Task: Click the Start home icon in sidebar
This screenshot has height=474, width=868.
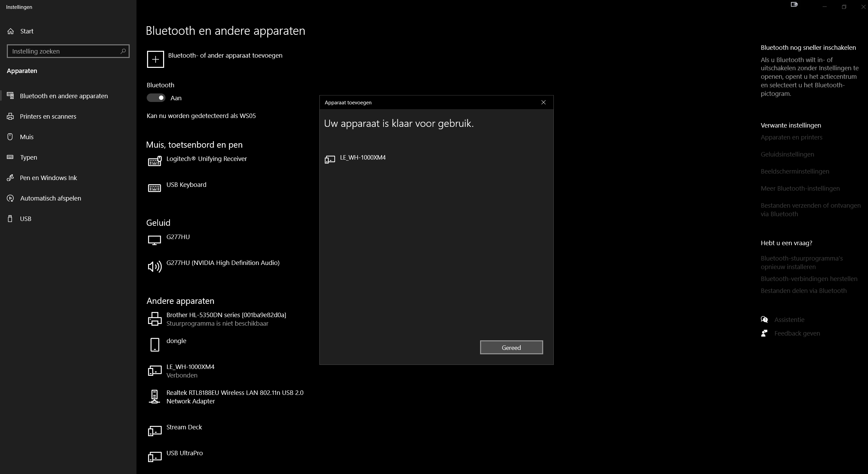Action: pos(11,31)
